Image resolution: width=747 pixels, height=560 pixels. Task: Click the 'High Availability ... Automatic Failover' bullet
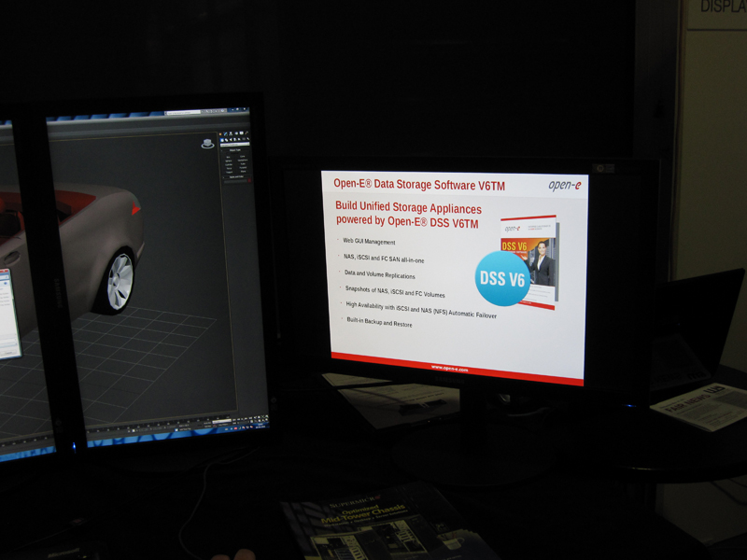click(421, 310)
